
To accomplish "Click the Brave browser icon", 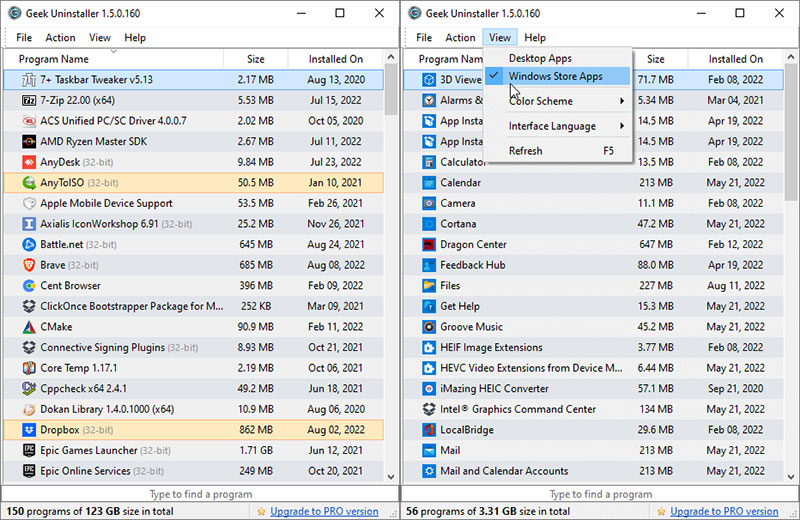I will pos(29,265).
